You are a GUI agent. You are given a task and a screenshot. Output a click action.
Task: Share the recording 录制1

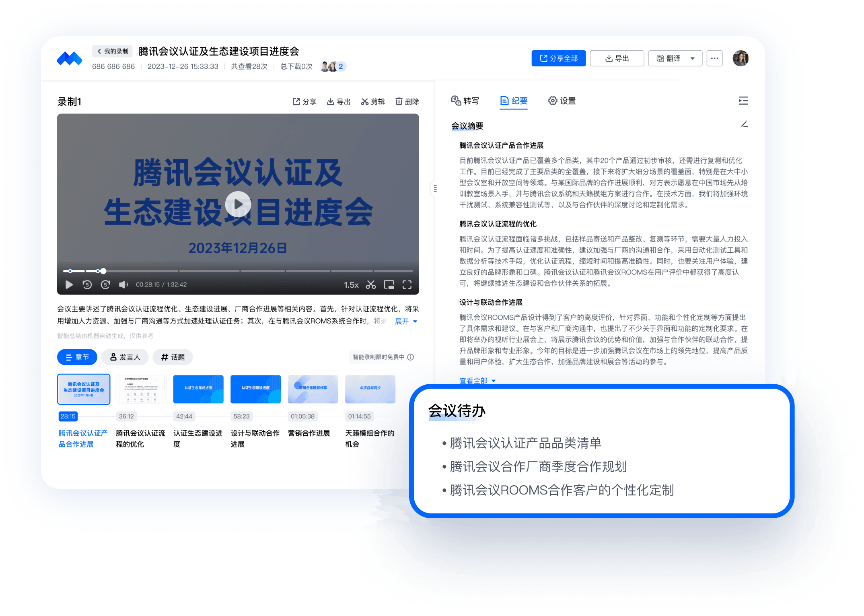304,101
